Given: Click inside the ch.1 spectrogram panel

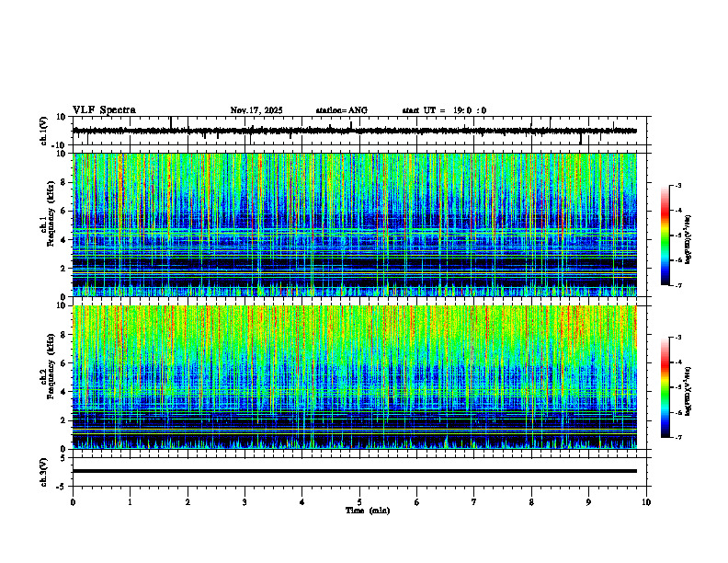Looking at the screenshot, I should pos(355,224).
